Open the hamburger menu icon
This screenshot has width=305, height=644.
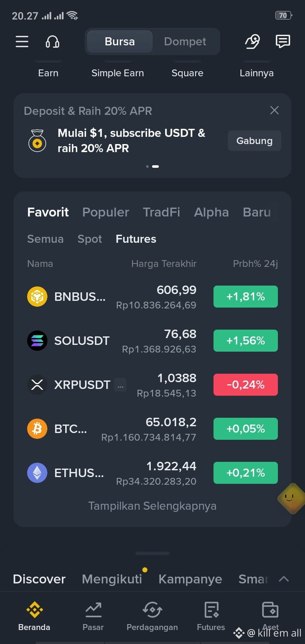point(22,42)
